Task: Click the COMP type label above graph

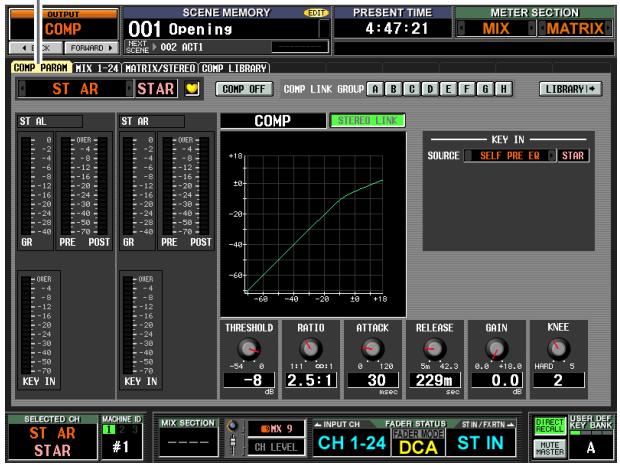Action: point(273,121)
